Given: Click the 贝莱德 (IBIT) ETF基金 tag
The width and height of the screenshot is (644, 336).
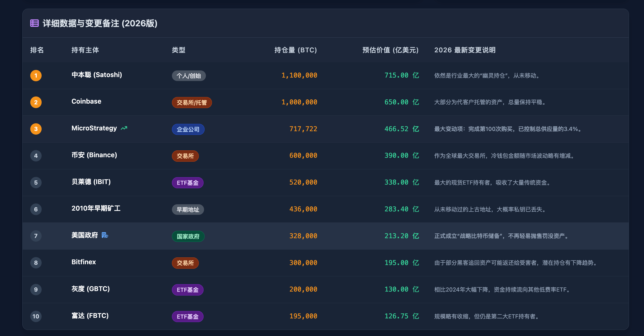Looking at the screenshot, I should (187, 183).
